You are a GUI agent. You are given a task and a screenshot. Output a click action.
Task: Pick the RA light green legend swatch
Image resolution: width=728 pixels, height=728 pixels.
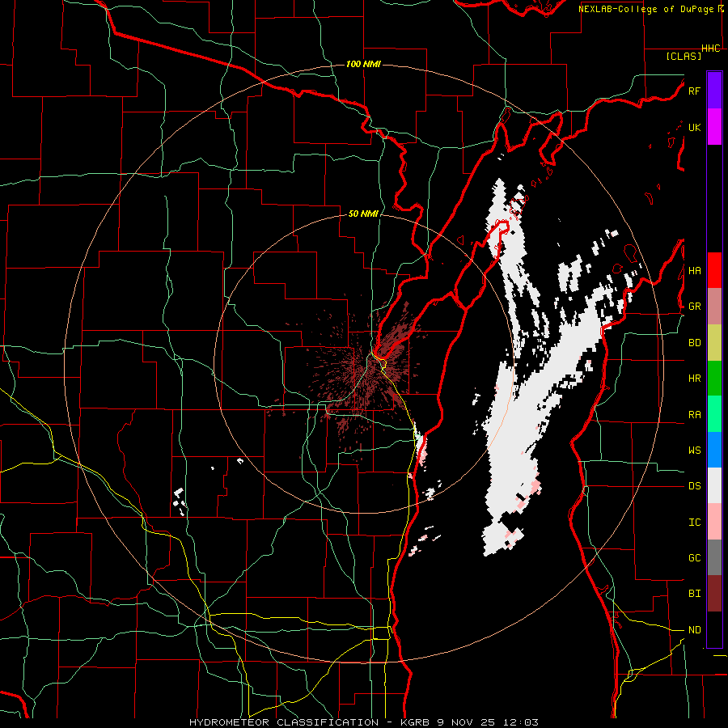(x=714, y=414)
